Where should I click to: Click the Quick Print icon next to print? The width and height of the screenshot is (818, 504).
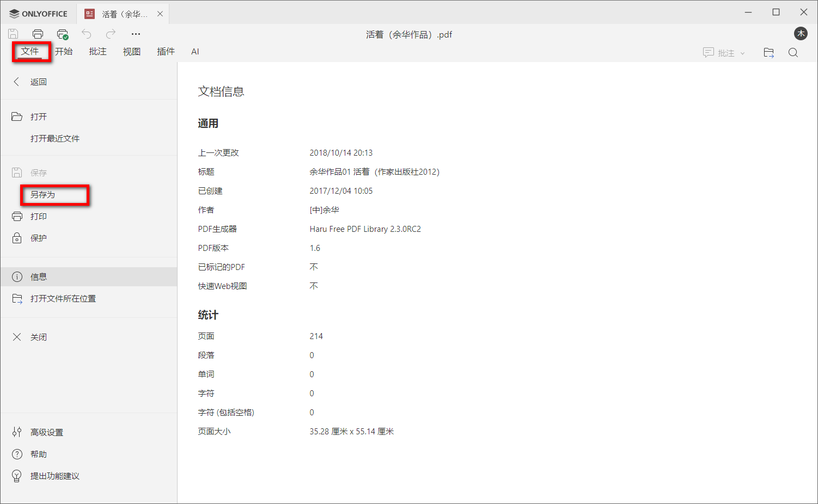(x=62, y=33)
